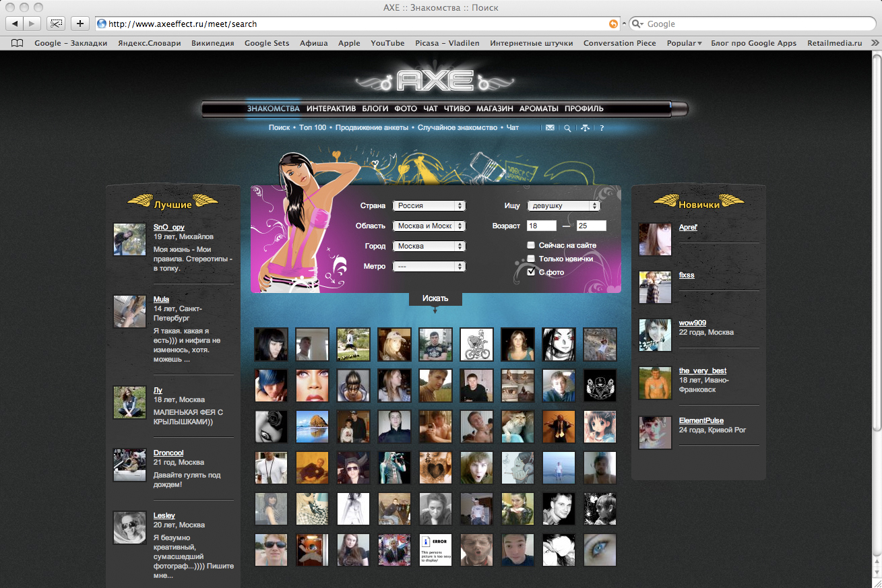Open the_very_best's avatar in Новички
Image resolution: width=882 pixels, height=588 pixels.
[x=655, y=383]
